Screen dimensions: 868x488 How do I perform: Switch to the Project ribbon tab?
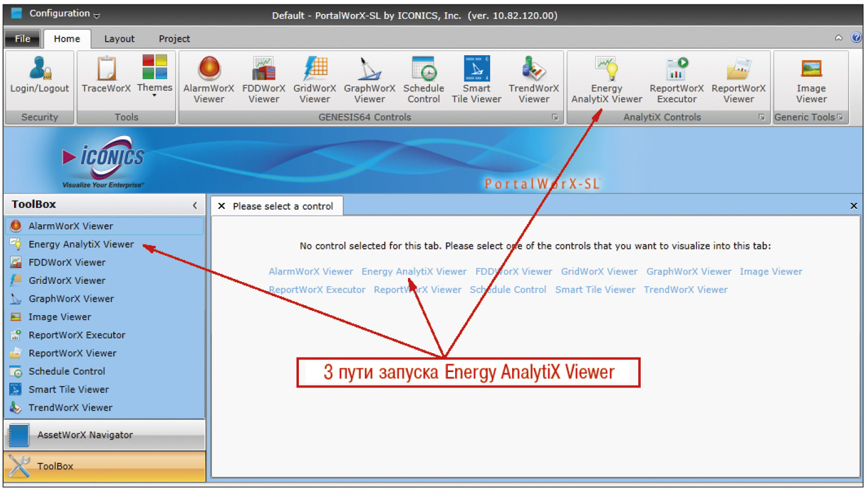[175, 39]
